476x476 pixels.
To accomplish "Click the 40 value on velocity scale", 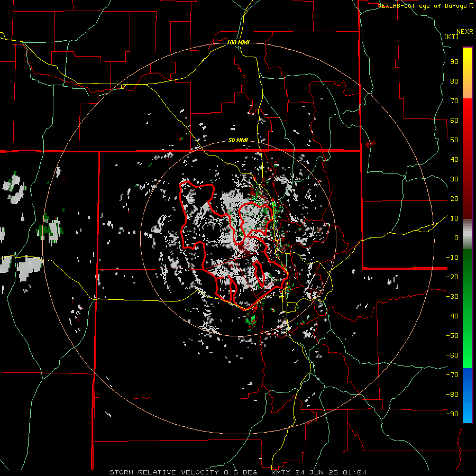I will 454,160.
